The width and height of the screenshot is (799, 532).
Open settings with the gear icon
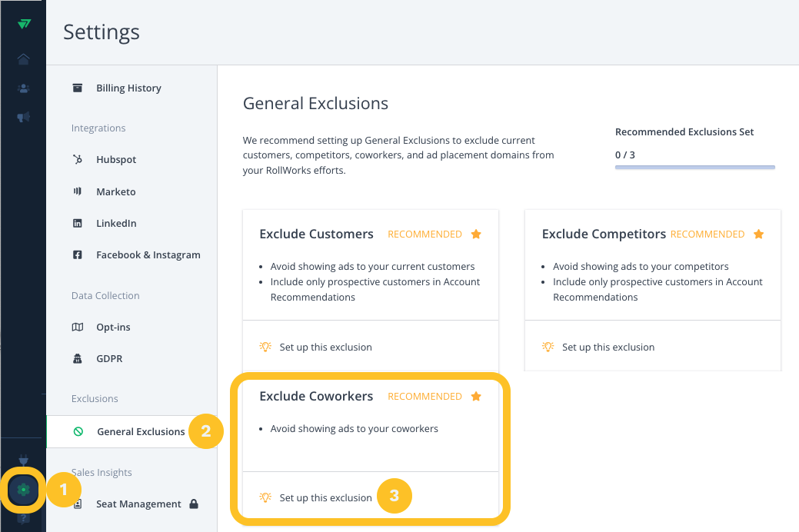tap(23, 490)
